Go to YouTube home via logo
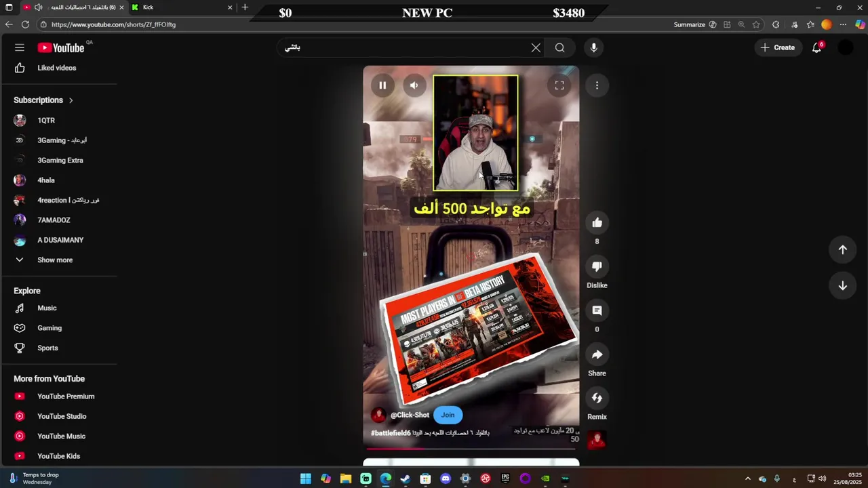This screenshot has height=488, width=868. (x=61, y=47)
